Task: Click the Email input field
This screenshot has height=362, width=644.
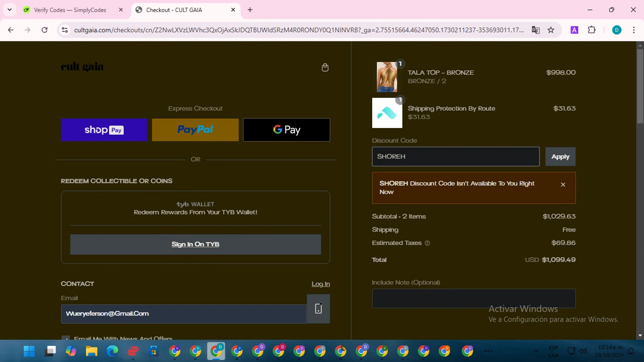Action: coord(184,314)
